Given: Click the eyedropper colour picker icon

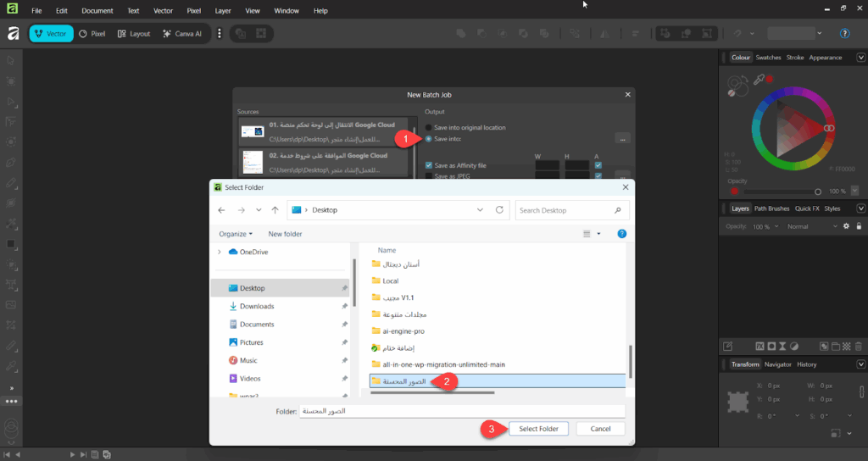Looking at the screenshot, I should click(759, 79).
